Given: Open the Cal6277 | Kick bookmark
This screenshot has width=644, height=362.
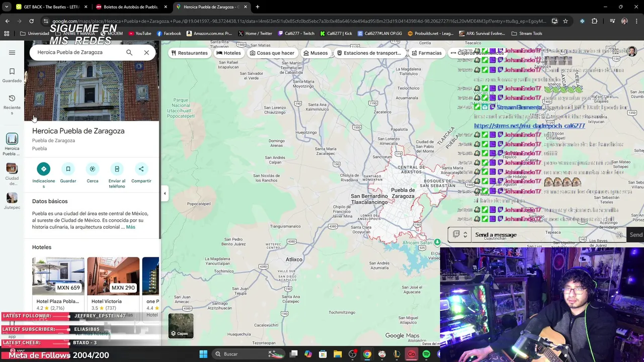Looking at the screenshot, I should pyautogui.click(x=336, y=34).
